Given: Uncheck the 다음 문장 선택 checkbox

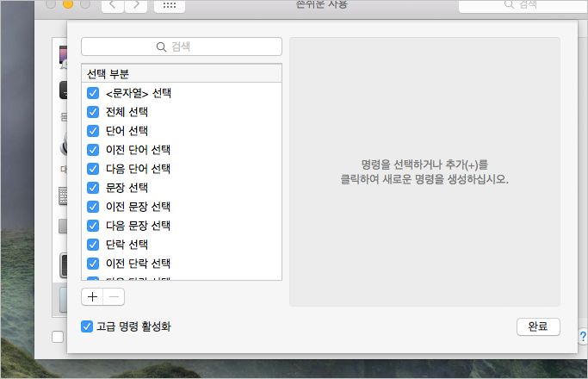Looking at the screenshot, I should pyautogui.click(x=93, y=226).
